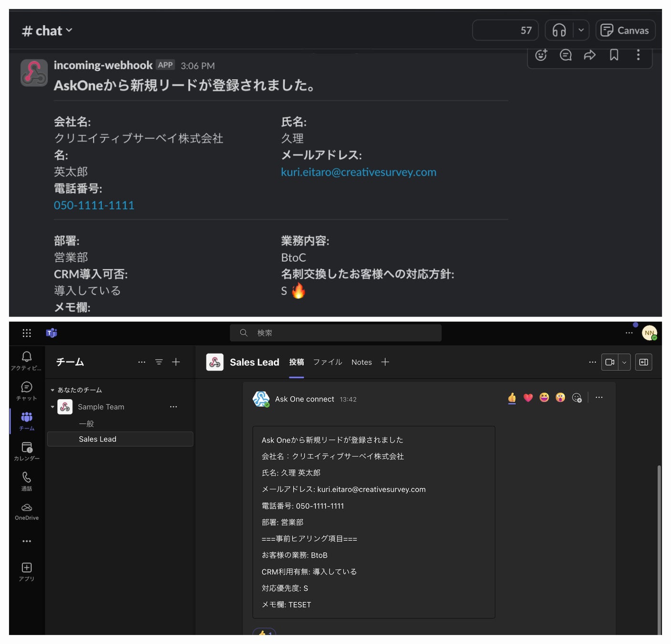Click the 3:06 PM message timestamp

(197, 66)
